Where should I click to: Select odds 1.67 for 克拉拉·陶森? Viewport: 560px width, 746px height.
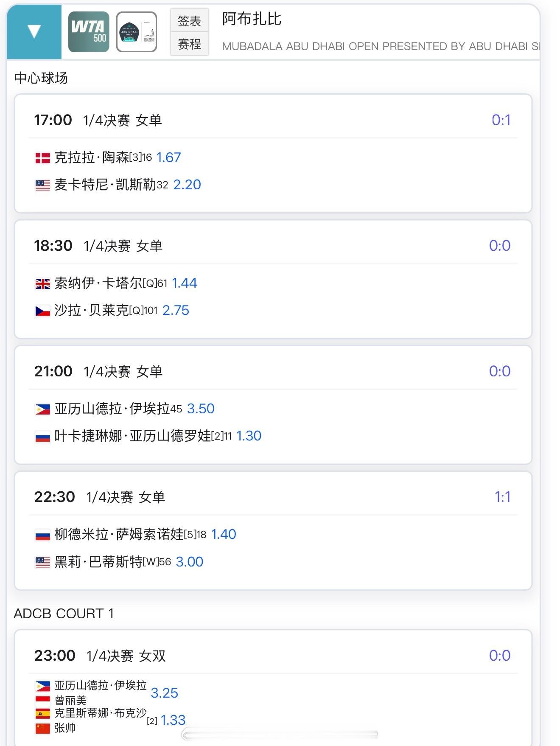point(168,157)
